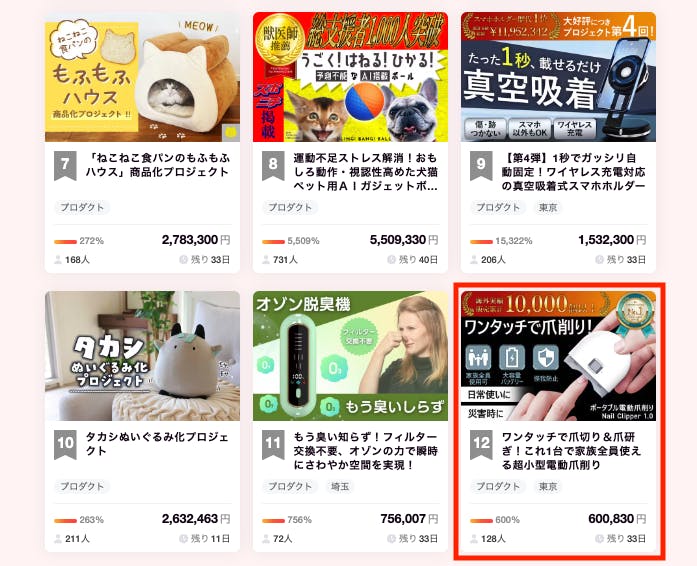697x566 pixels.
Task: Click the 5,509% funding progress bar
Action: [273, 241]
